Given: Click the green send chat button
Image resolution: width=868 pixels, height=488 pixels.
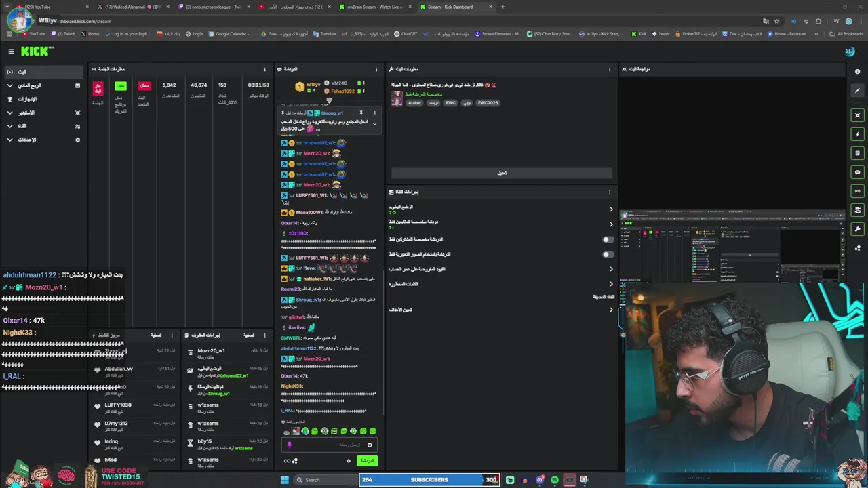Looking at the screenshot, I should pos(367,461).
